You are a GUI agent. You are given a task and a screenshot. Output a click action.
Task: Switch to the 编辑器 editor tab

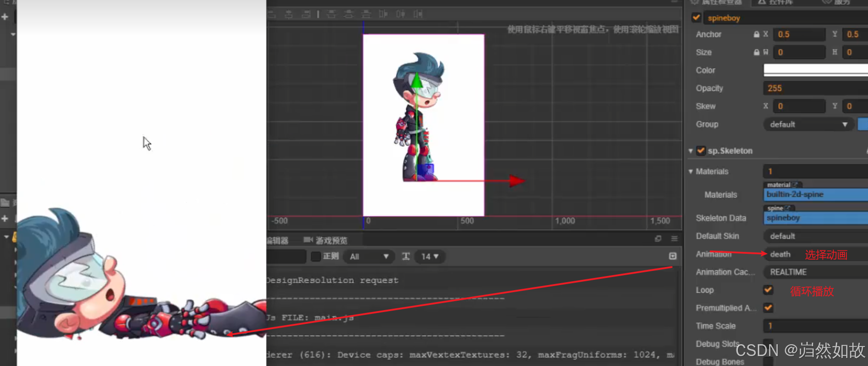(278, 240)
